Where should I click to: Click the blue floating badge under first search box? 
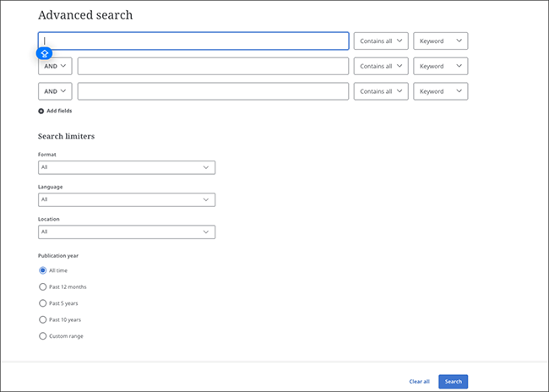tap(45, 53)
